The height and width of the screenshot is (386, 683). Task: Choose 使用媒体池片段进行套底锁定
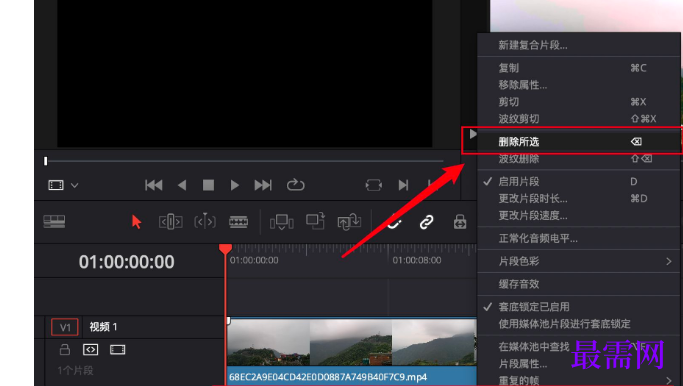579,324
